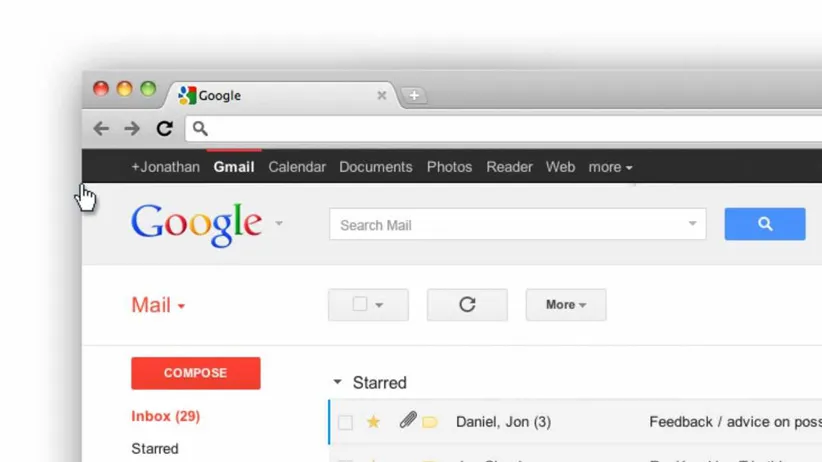Open the More actions dropdown

[566, 305]
